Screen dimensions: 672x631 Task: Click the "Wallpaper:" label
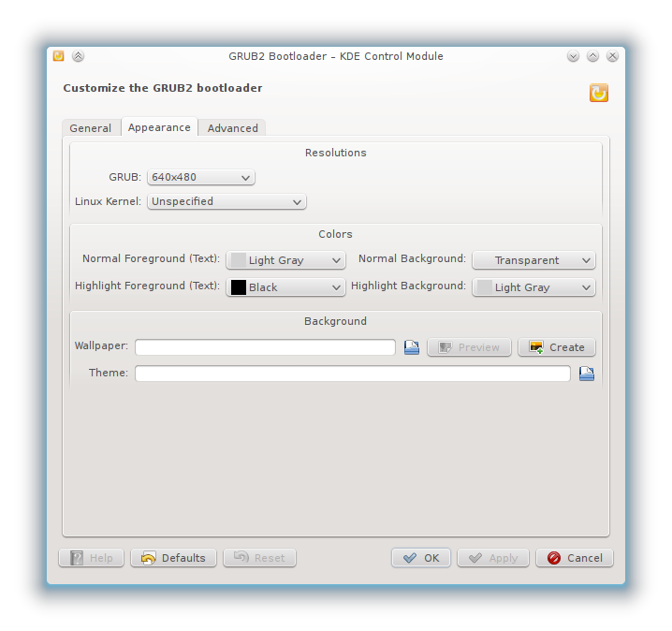click(x=101, y=346)
